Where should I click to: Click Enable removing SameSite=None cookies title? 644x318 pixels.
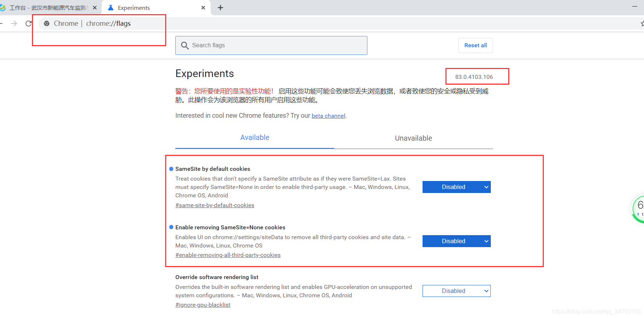point(230,228)
